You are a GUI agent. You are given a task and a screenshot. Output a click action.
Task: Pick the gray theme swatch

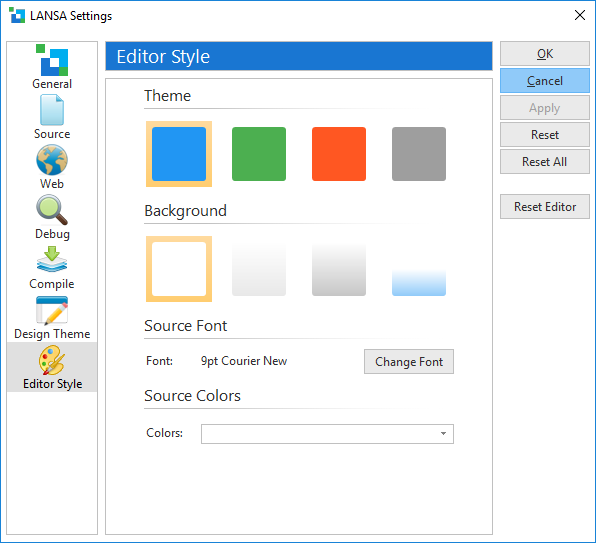(x=419, y=154)
